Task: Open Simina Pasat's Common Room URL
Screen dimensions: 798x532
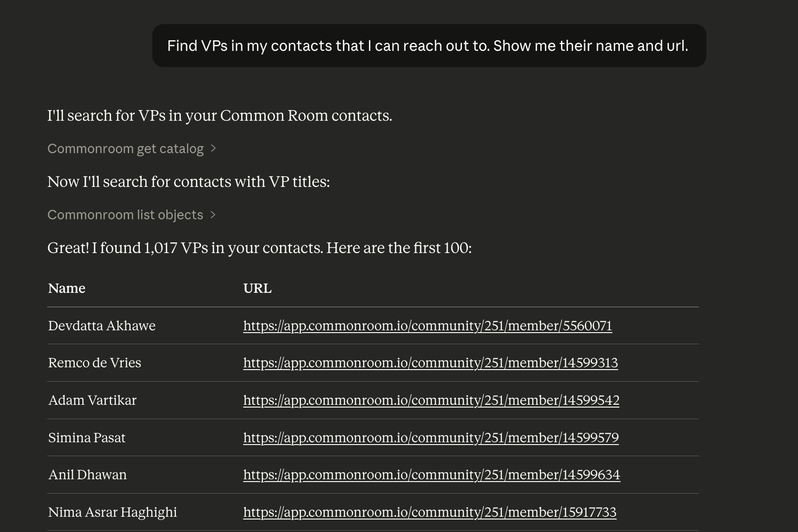Action: tap(430, 438)
